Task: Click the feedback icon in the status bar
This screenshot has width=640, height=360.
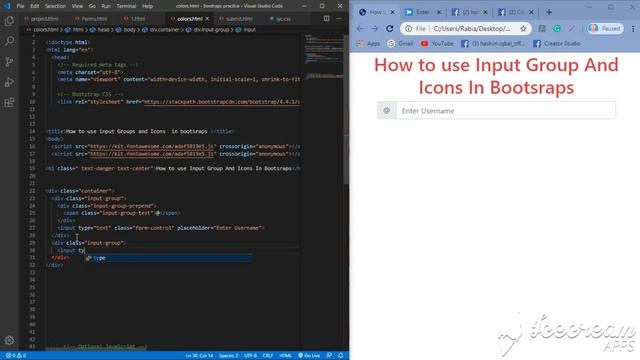Action: (329, 356)
